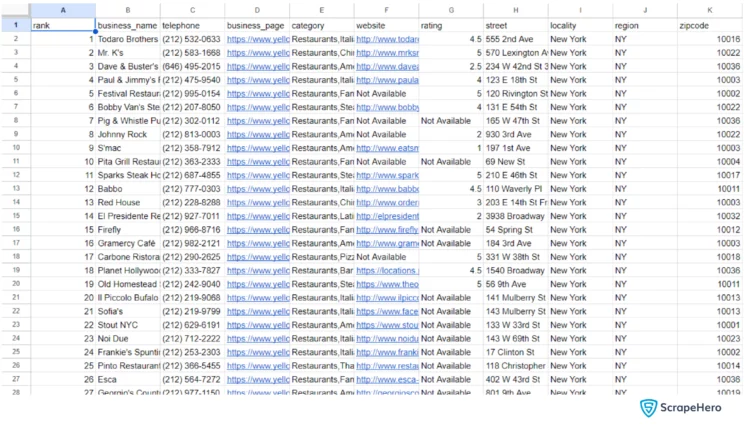Select street cell '1540 Broadway'
This screenshot has height=425, width=744.
[516, 270]
